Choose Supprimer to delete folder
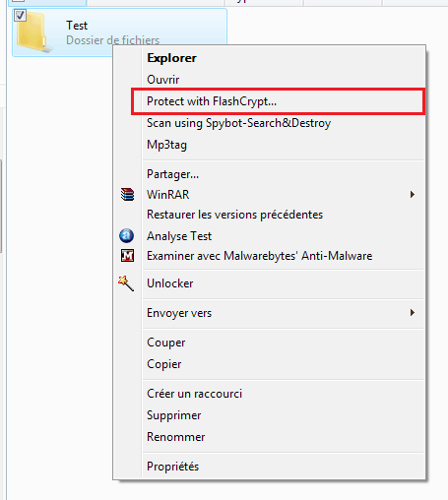This screenshot has width=448, height=500. 174,415
